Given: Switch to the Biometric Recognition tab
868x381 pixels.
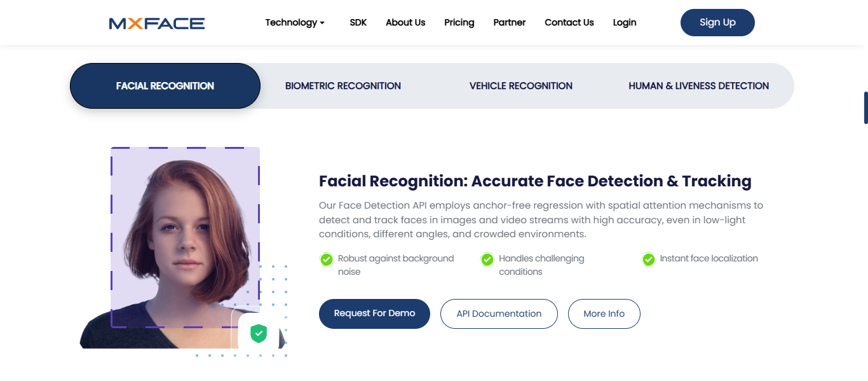Looking at the screenshot, I should coord(343,85).
